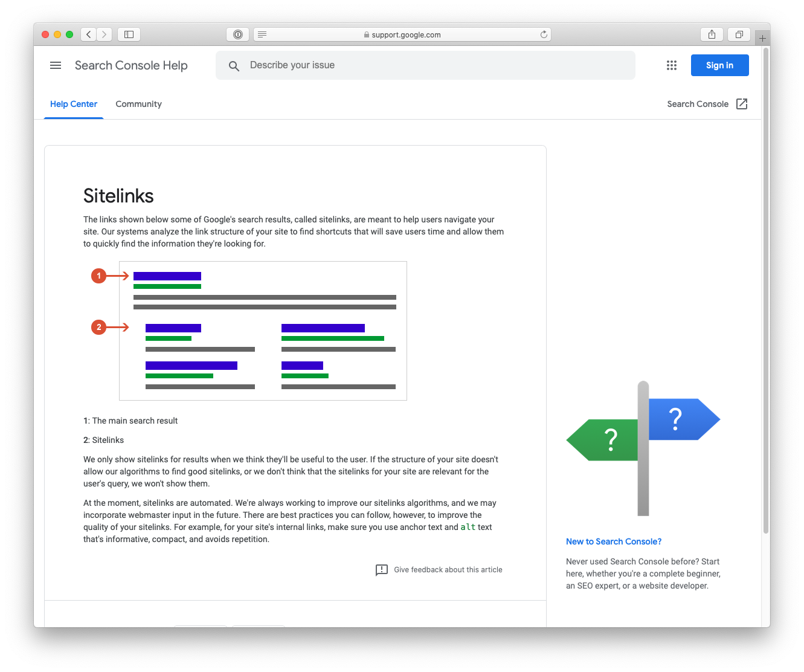
Task: Click the page's vertical scrollbar
Action: (x=766, y=290)
